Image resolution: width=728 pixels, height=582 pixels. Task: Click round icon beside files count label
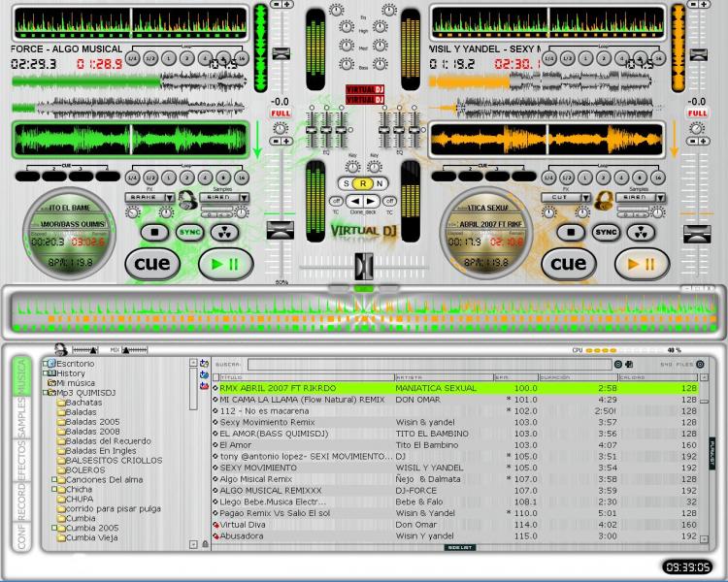coord(700,365)
